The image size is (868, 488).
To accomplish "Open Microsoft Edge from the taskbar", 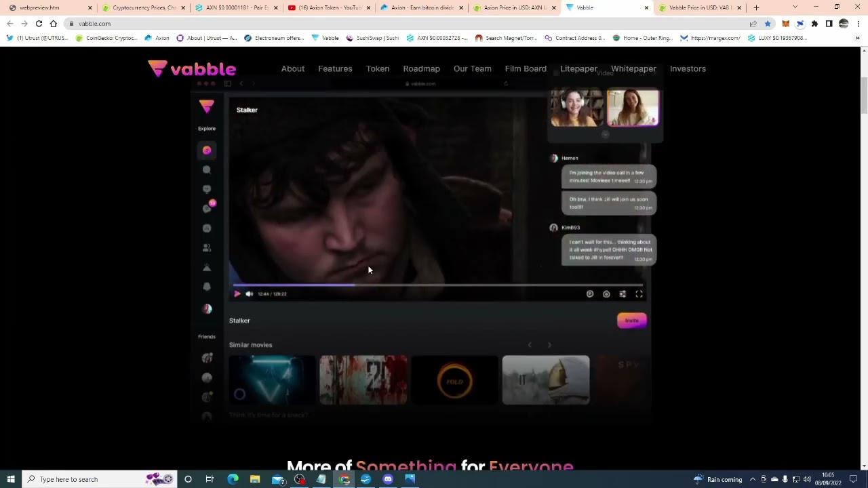I will tap(233, 479).
